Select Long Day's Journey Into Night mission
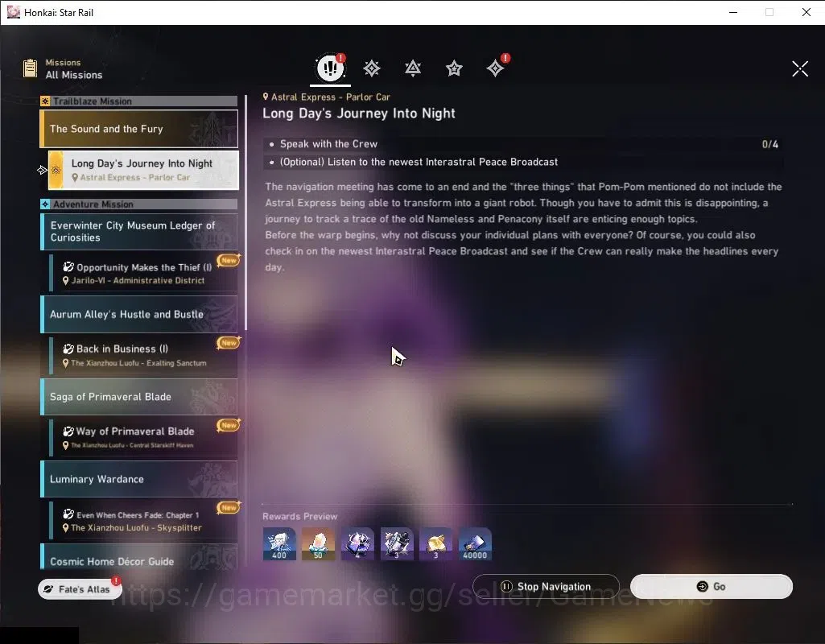This screenshot has height=644, width=825. (143, 170)
